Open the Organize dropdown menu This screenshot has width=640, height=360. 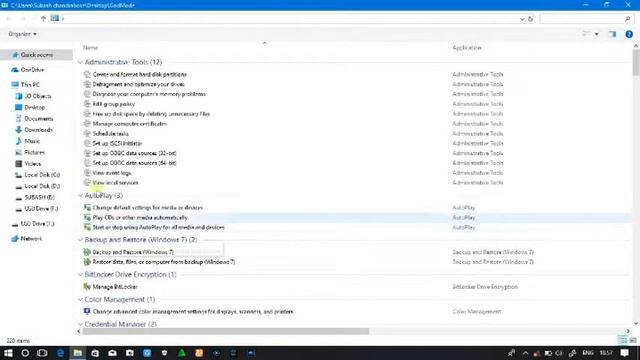22,34
